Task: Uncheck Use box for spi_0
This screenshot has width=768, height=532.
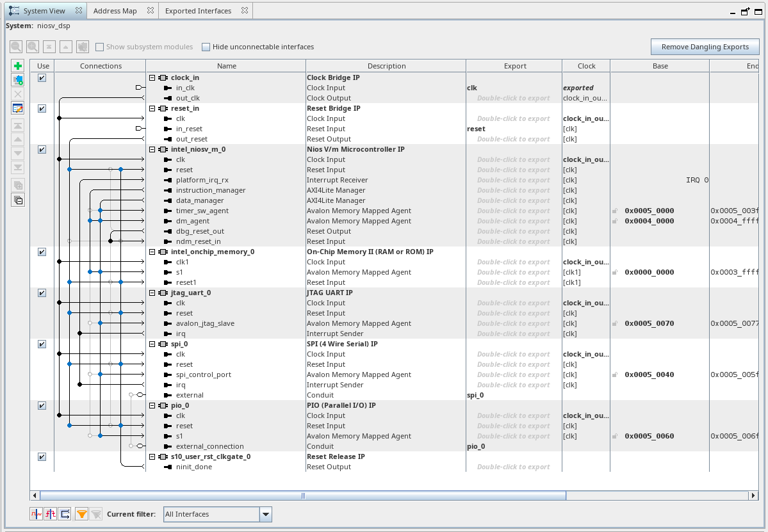Action: (42, 344)
